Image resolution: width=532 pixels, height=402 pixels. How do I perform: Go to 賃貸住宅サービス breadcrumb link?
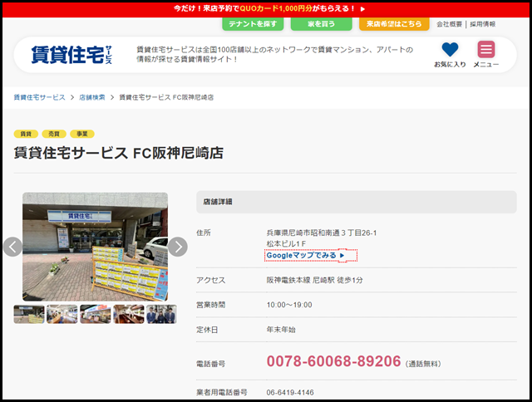point(39,98)
